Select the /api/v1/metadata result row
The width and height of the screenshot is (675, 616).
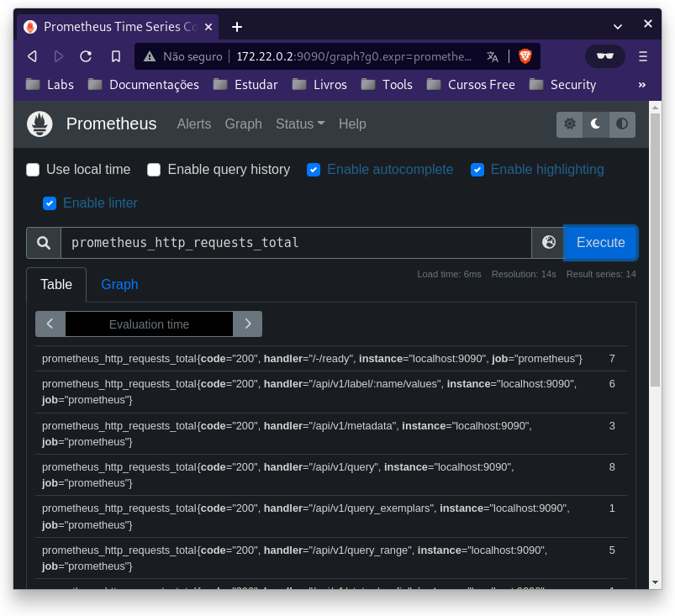[331, 434]
